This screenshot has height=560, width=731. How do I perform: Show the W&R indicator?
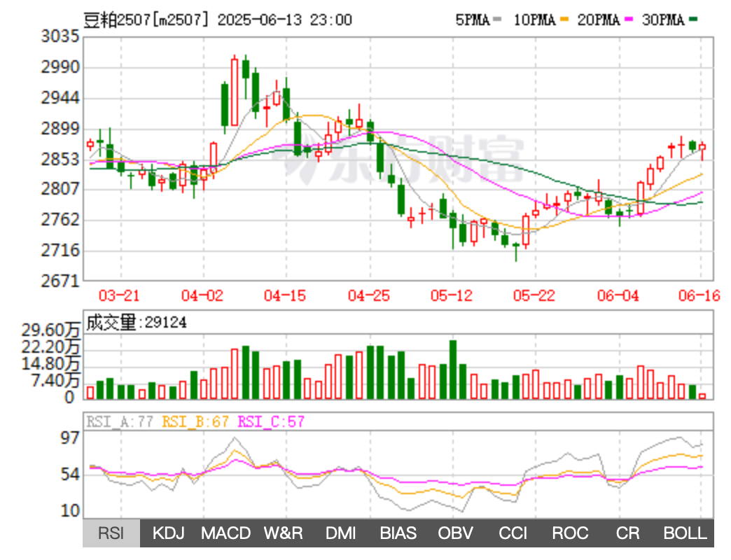[283, 533]
